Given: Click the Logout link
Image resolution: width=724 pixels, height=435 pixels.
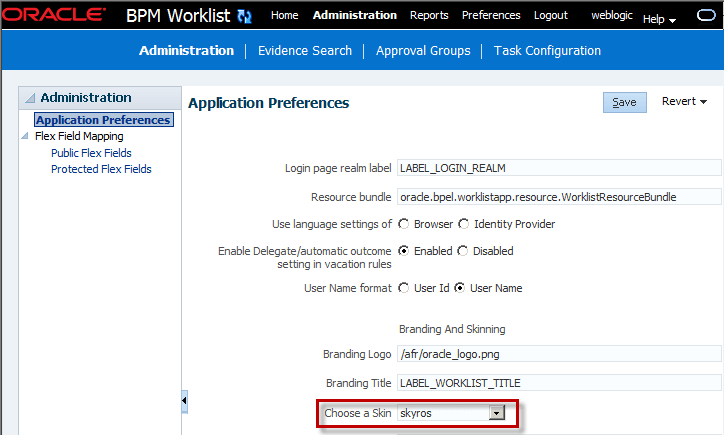Looking at the screenshot, I should tap(550, 15).
